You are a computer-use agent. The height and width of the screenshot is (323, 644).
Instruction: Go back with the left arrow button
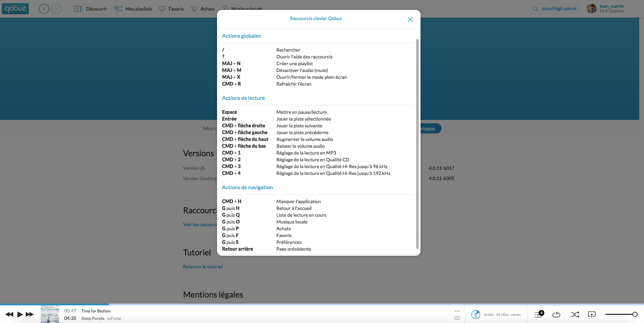point(44,9)
